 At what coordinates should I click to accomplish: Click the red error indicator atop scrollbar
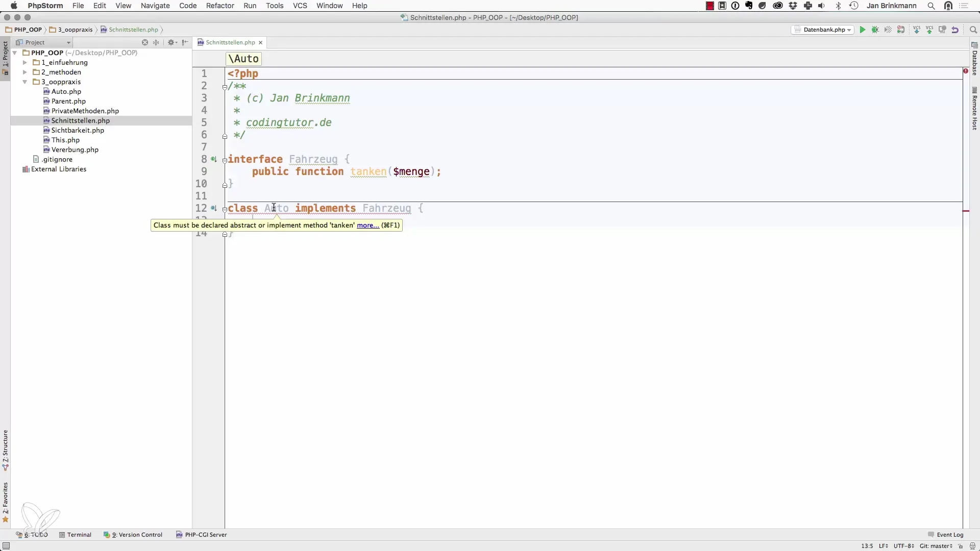tap(966, 71)
